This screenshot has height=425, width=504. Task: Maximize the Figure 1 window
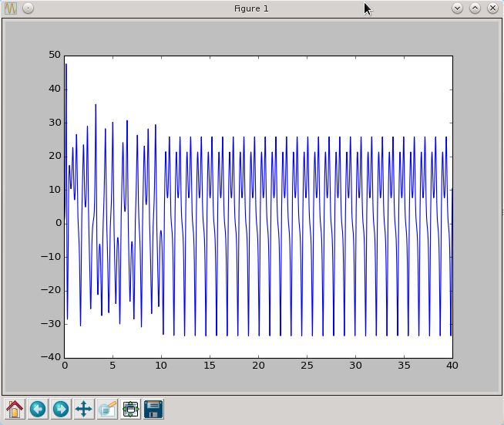tap(475, 8)
